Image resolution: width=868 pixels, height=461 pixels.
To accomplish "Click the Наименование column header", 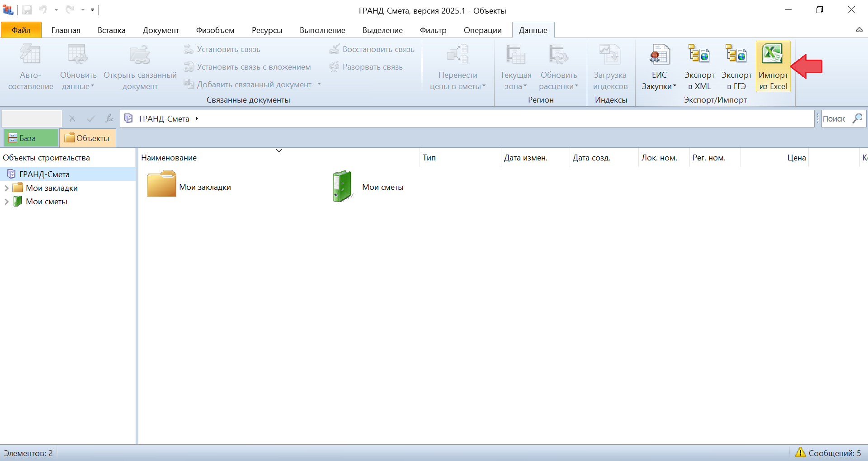I will 279,158.
